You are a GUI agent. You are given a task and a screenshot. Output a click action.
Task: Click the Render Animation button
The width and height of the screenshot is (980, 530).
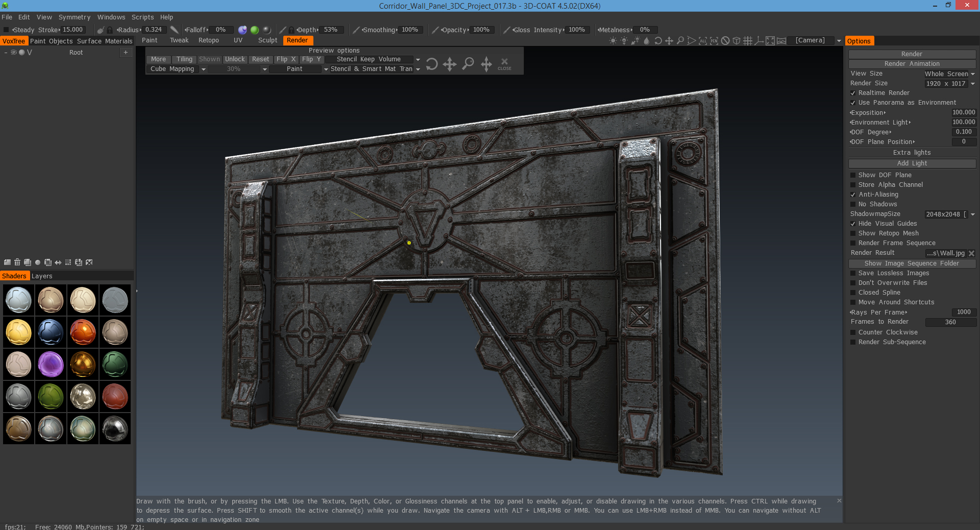pos(912,64)
